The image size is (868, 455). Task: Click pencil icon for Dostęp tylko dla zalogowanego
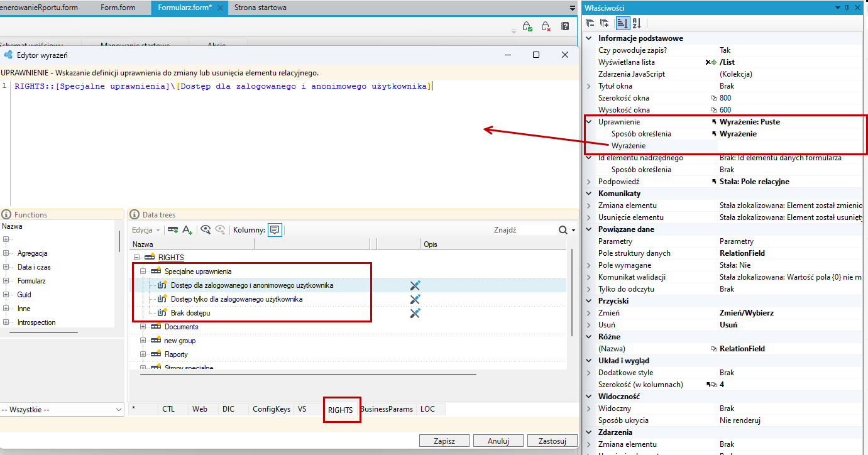pos(415,299)
